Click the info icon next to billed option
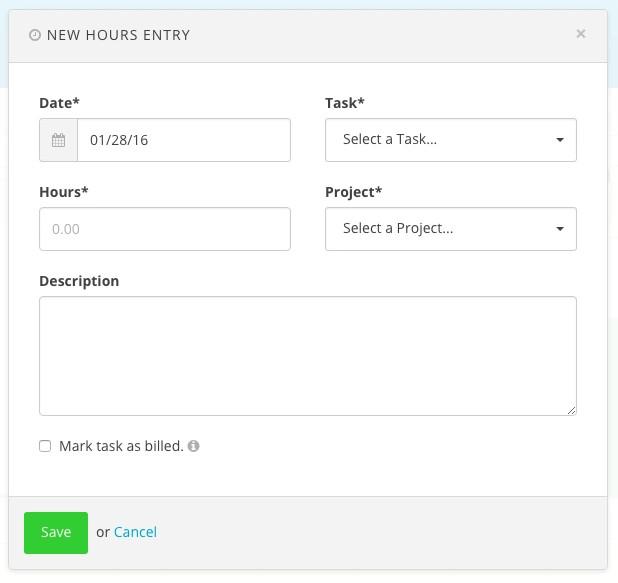The height and width of the screenshot is (583, 618). tap(194, 446)
